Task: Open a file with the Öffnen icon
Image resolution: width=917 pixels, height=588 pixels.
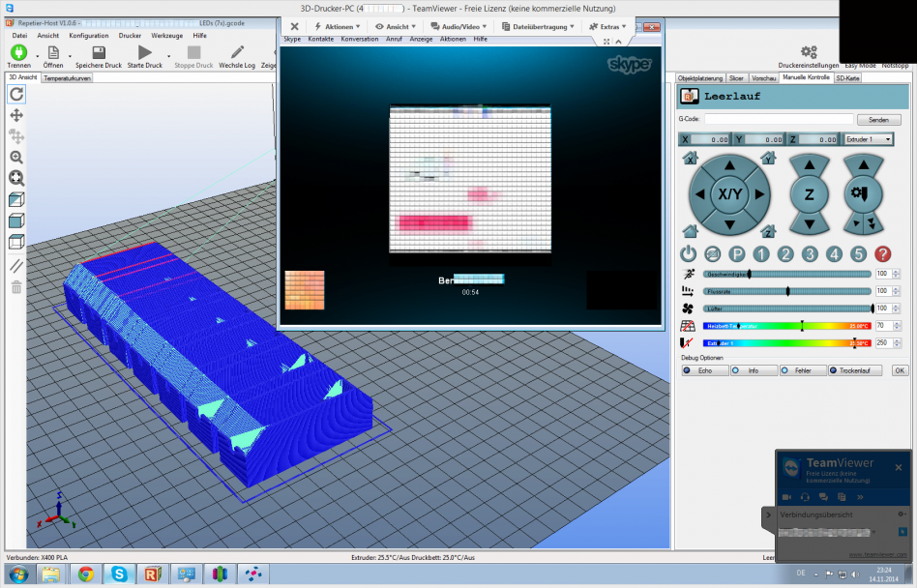Action: (53, 52)
